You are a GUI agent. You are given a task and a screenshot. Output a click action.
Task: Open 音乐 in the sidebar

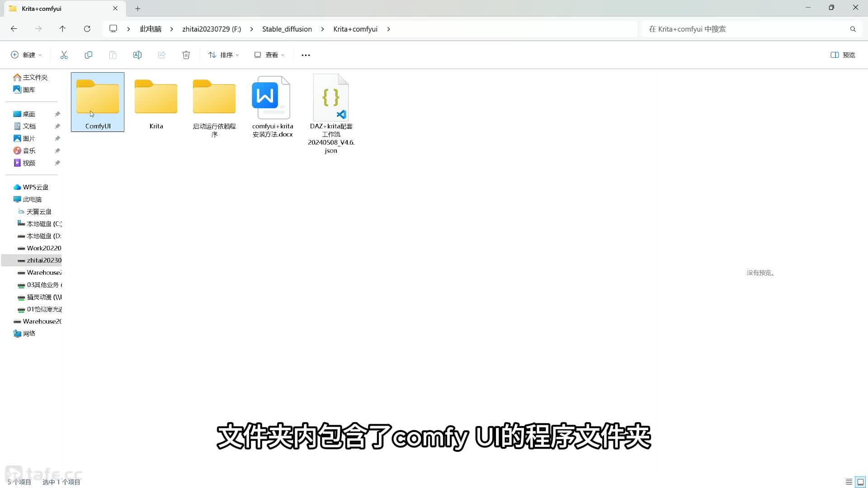click(24, 150)
